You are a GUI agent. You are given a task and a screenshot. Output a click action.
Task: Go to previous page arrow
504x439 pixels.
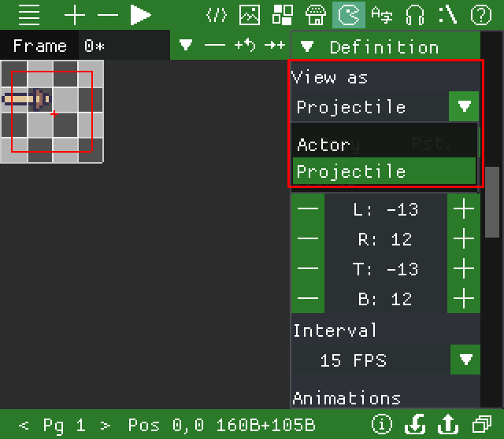pyautogui.click(x=24, y=426)
